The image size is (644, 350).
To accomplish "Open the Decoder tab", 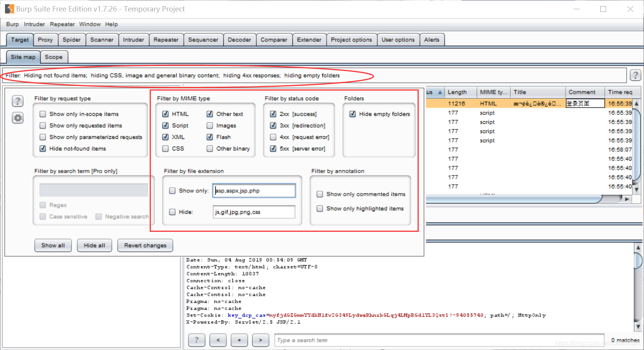I will coord(239,40).
